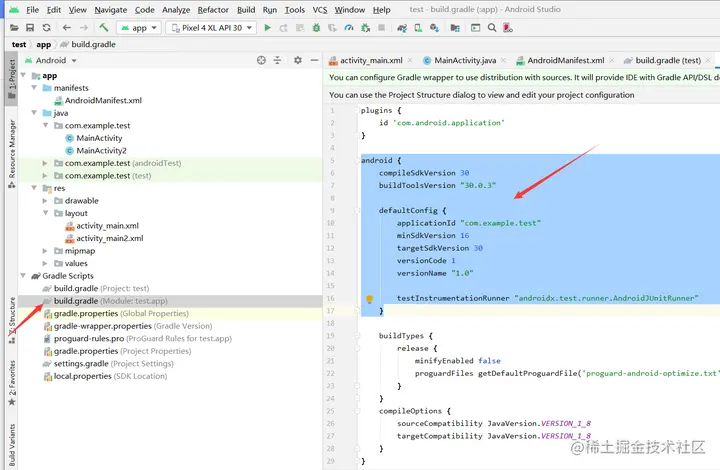The height and width of the screenshot is (470, 720).
Task: Select build.gradle (Project: test) file
Action: point(101,288)
